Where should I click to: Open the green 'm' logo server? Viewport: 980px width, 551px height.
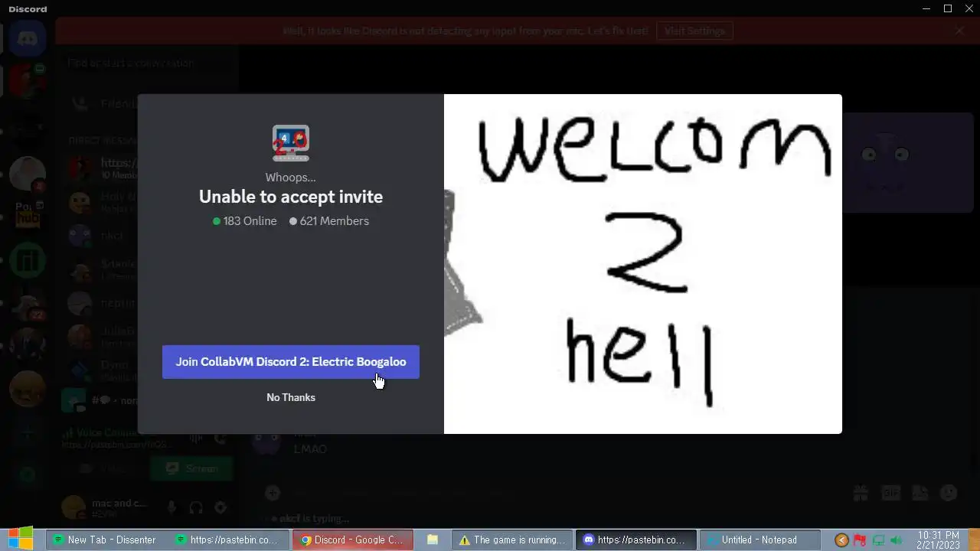(28, 262)
